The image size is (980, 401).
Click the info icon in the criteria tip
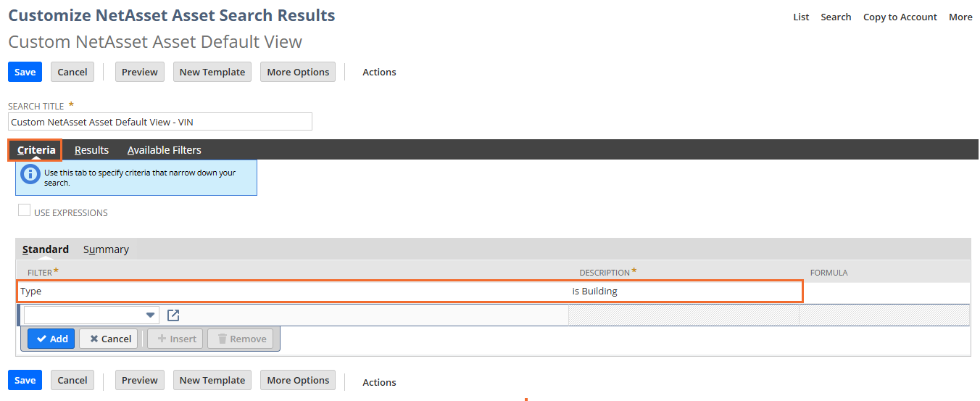[30, 174]
